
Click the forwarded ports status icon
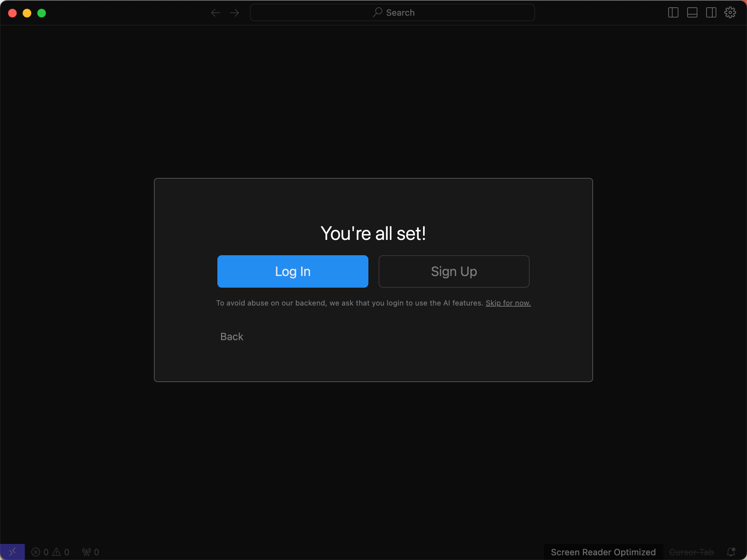(87, 552)
